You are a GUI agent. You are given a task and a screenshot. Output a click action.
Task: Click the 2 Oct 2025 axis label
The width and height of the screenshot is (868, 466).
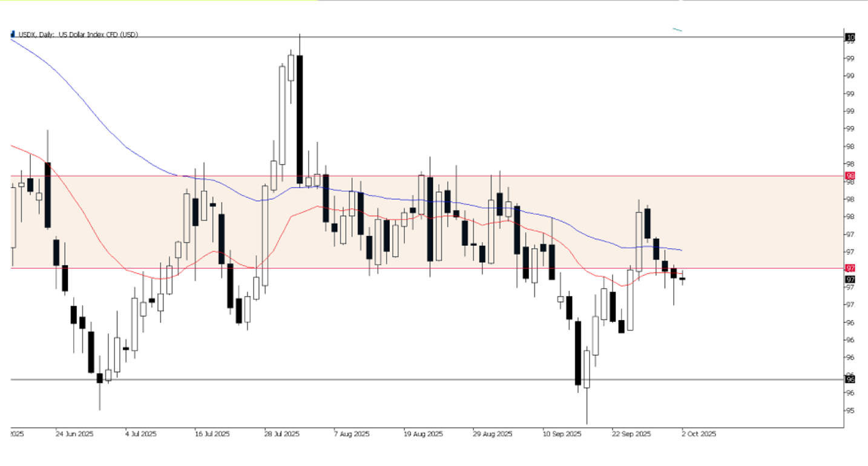699,434
